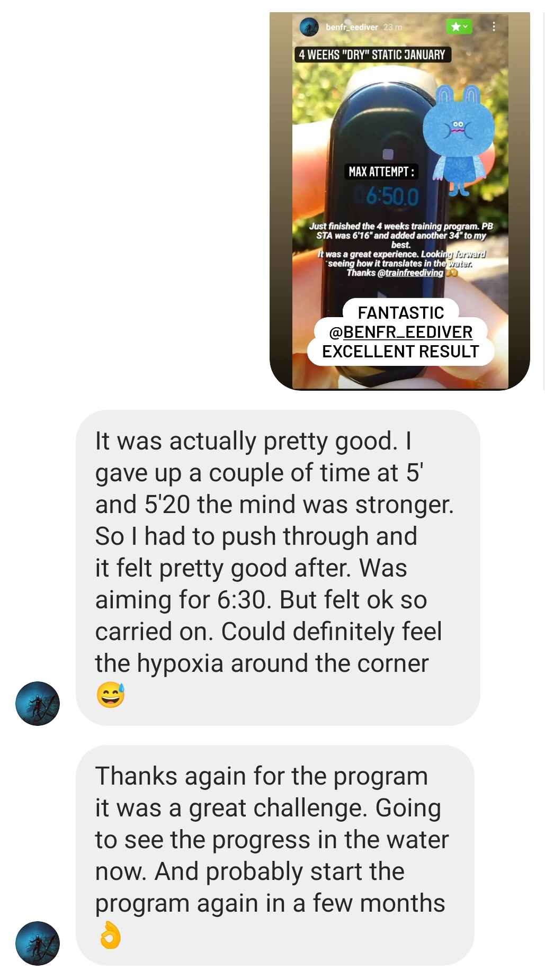
Task: Open sender avatar beside program thanks message
Action: click(38, 943)
